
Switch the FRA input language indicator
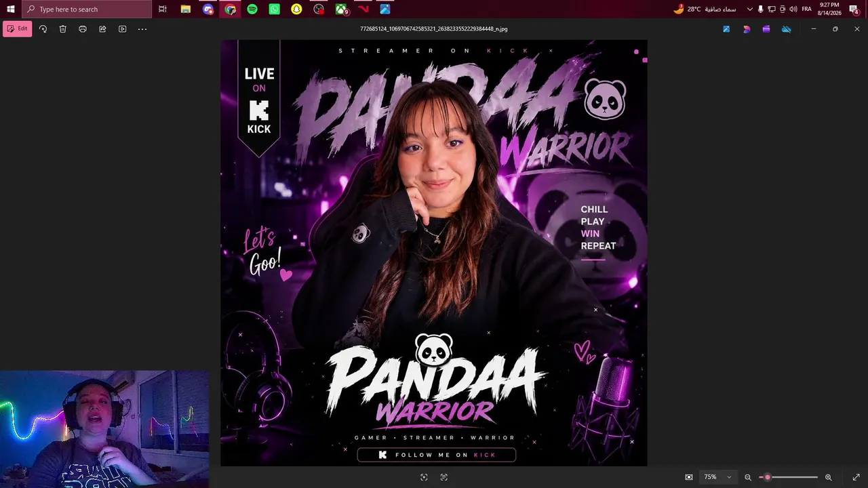click(806, 9)
